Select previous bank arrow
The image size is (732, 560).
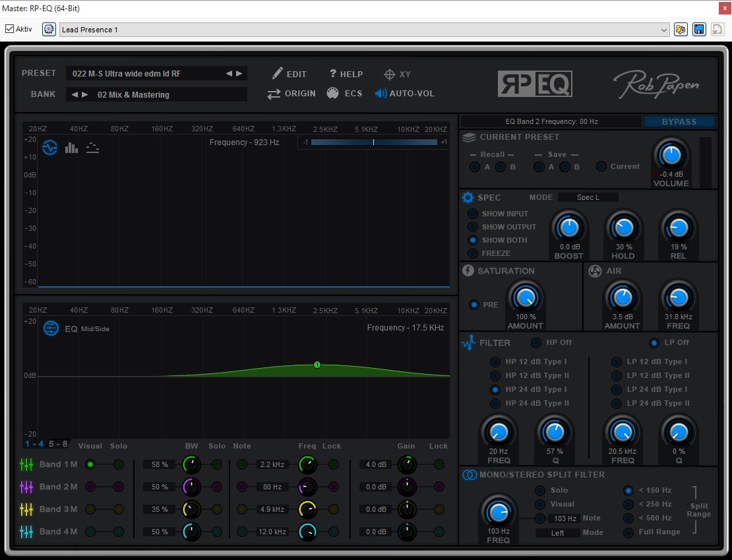pyautogui.click(x=75, y=94)
